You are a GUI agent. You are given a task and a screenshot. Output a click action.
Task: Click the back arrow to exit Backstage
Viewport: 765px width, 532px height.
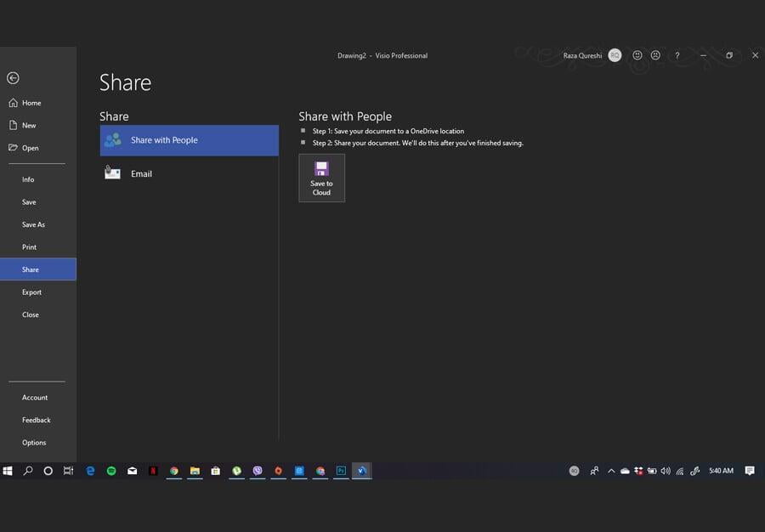point(13,78)
